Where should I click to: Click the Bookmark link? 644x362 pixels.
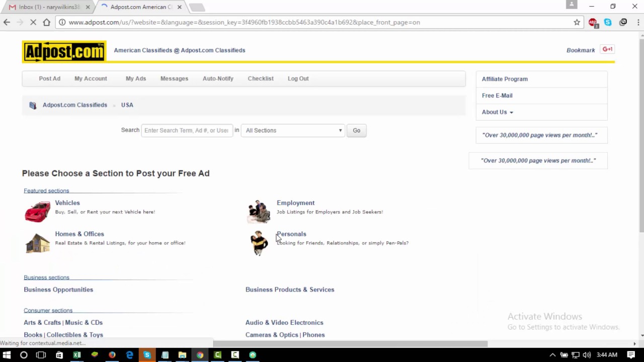point(581,50)
